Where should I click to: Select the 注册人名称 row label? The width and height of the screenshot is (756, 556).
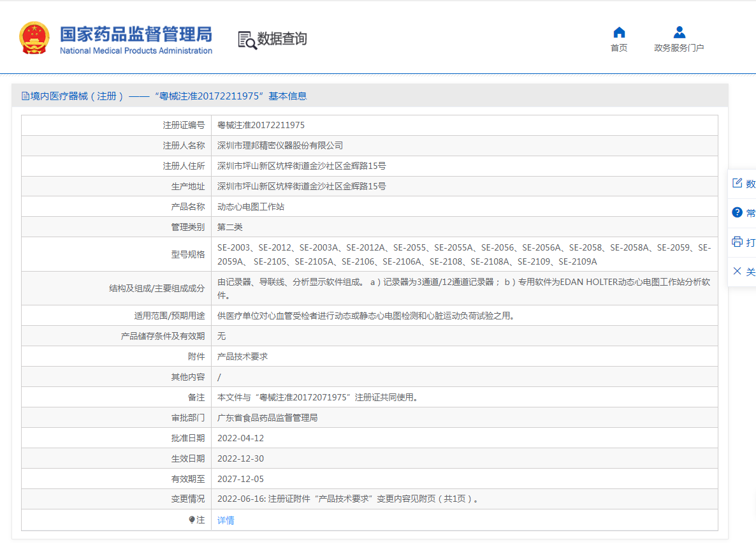(184, 145)
